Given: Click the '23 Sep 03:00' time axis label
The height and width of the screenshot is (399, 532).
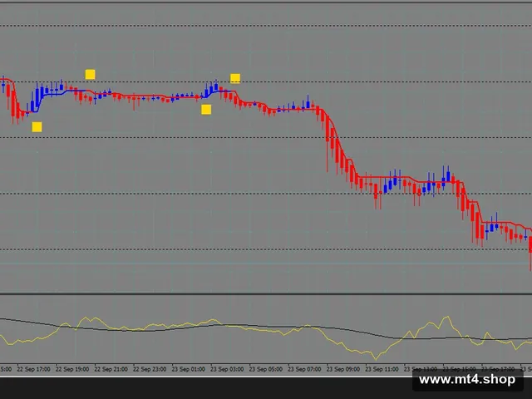Looking at the screenshot, I should click(227, 369).
